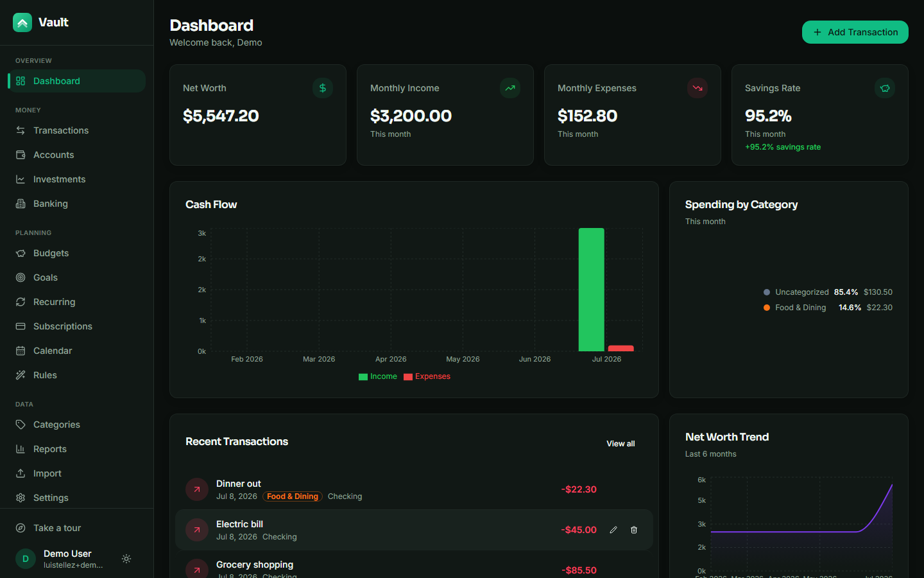Click the Electric bill arrow icon
This screenshot has height=578, width=924.
pyautogui.click(x=197, y=530)
